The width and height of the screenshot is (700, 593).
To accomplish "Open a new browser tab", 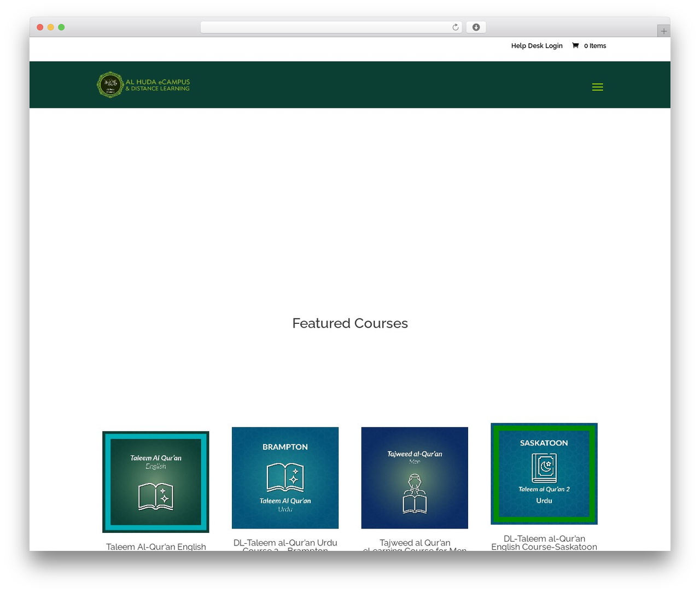I will tap(663, 31).
